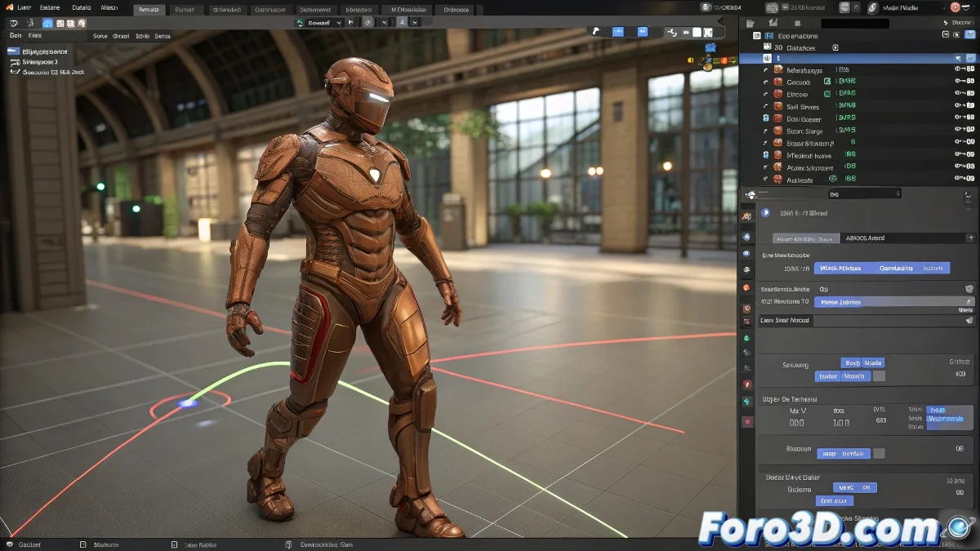Toggle visibility of the Adklreate row
This screenshot has height=551, width=980.
pos(959,180)
